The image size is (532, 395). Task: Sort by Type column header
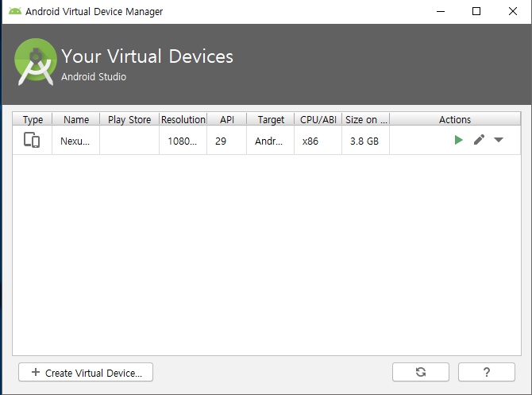33,119
